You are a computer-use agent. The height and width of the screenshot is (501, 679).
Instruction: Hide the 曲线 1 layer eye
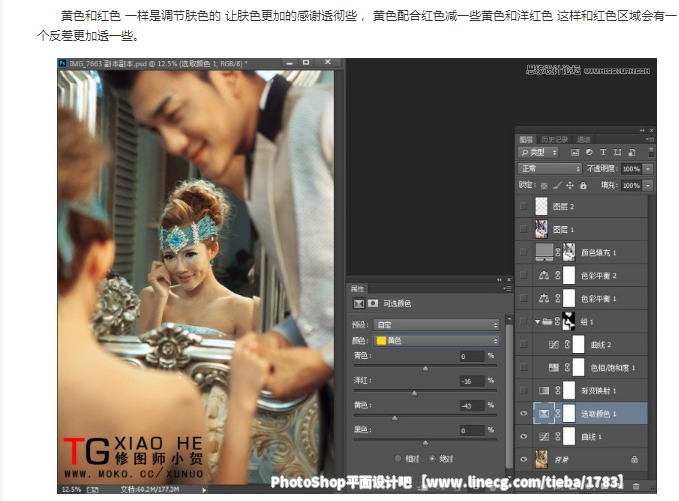(x=523, y=436)
